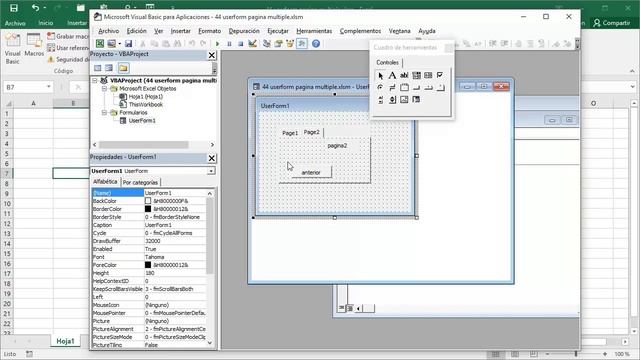This screenshot has width=640, height=360.
Task: Choose the MultiPage control in the toolbox
Action: pyautogui.click(x=440, y=87)
